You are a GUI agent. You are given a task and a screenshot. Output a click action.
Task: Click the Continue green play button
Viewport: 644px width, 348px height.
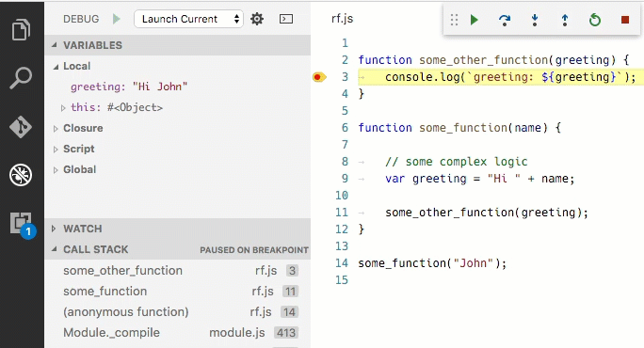[475, 20]
